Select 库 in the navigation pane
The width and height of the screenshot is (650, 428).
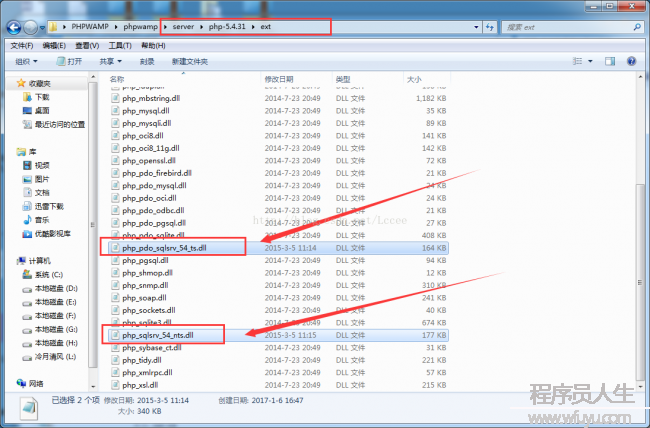[32, 152]
